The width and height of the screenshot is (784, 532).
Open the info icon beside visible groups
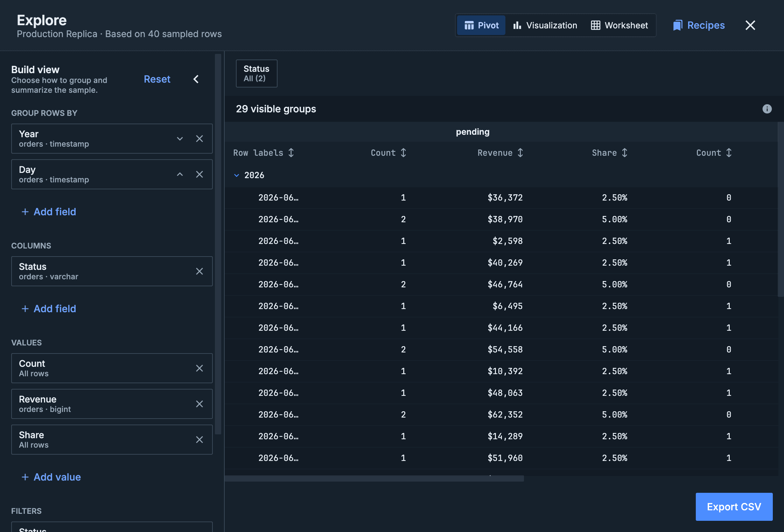[x=767, y=109]
